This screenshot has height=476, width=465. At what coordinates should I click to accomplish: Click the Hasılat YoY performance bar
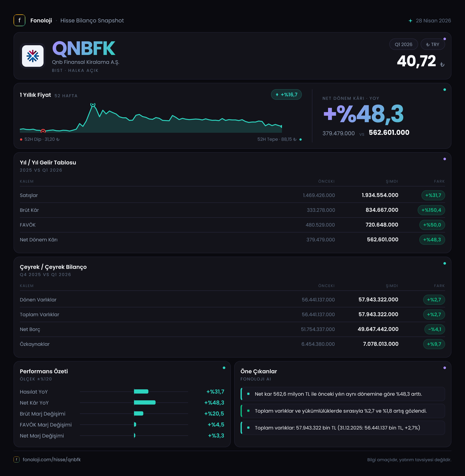click(x=141, y=391)
